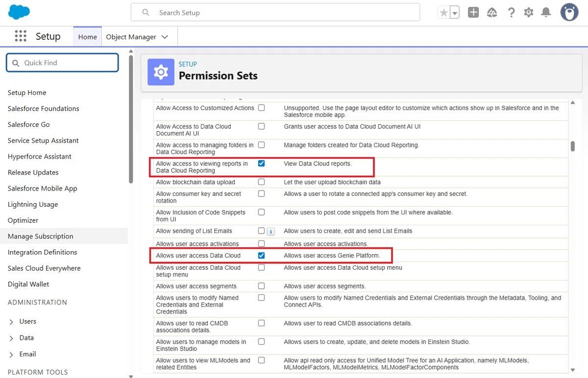Focus the Quick Find input box
This screenshot has height=378, width=588.
point(62,63)
